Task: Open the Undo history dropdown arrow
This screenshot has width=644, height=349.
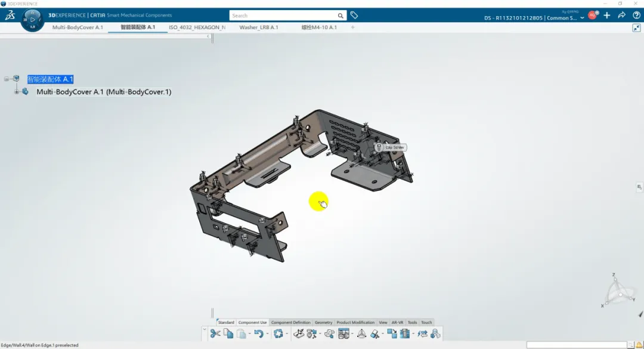Action: [267, 334]
